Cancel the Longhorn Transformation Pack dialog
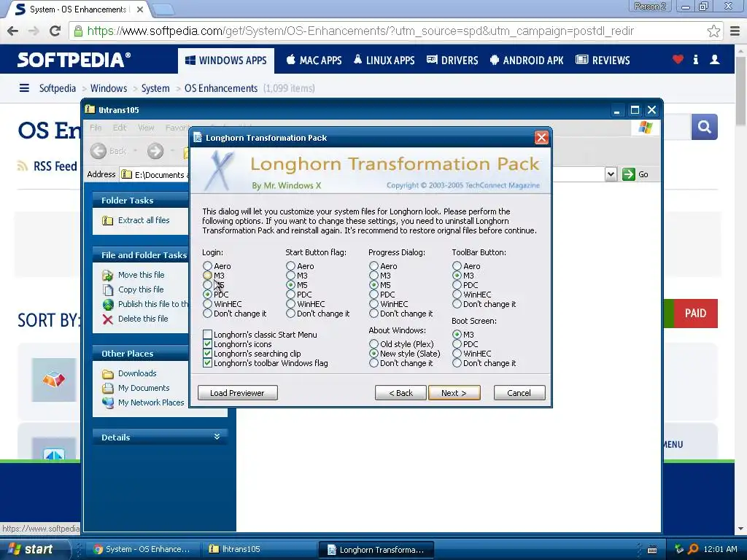The image size is (747, 560). click(x=519, y=393)
